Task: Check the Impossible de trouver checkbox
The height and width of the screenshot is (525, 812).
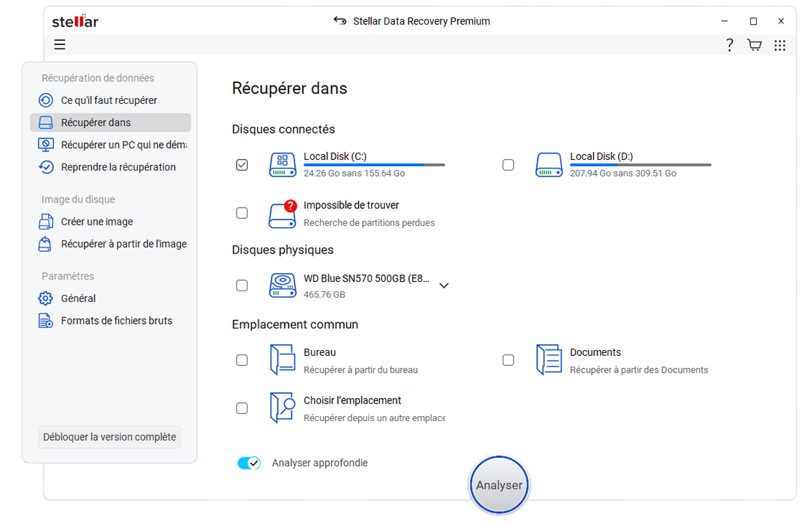Action: (242, 213)
